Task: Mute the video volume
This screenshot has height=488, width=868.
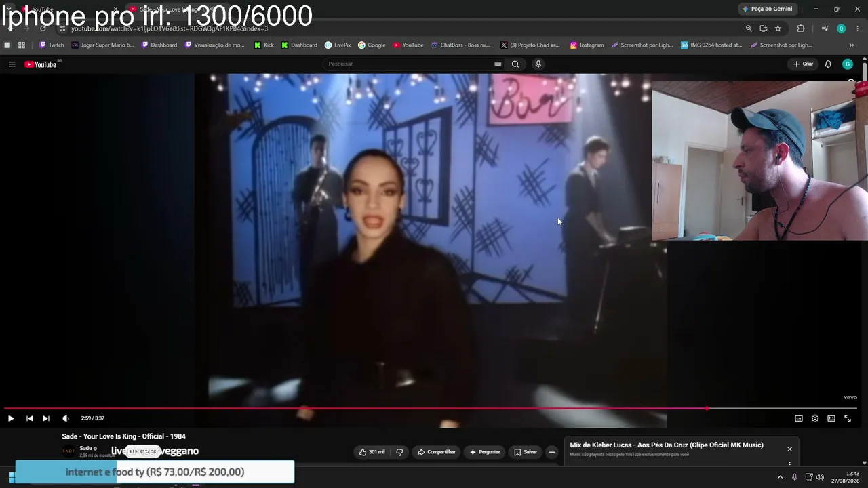Action: (66, 418)
